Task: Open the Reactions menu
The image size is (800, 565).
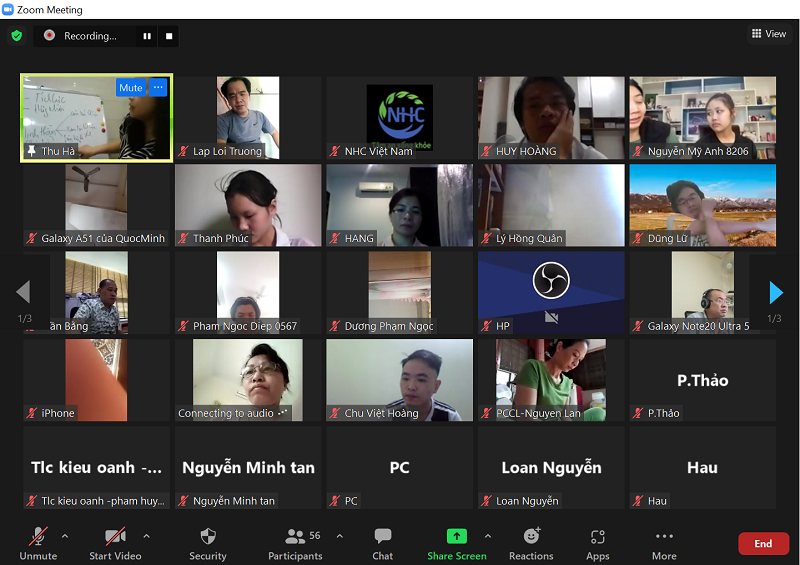Action: [x=531, y=543]
